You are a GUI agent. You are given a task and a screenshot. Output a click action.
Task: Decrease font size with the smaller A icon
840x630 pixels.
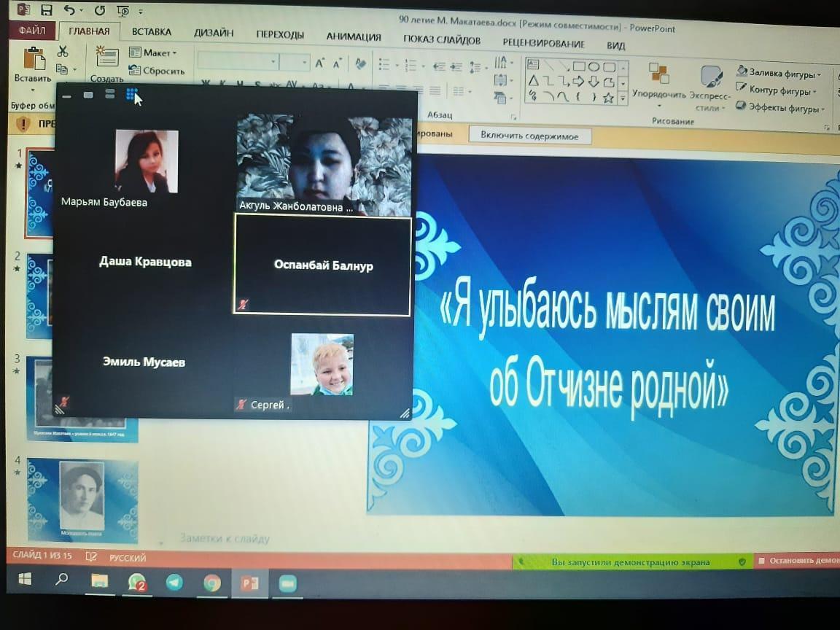338,63
